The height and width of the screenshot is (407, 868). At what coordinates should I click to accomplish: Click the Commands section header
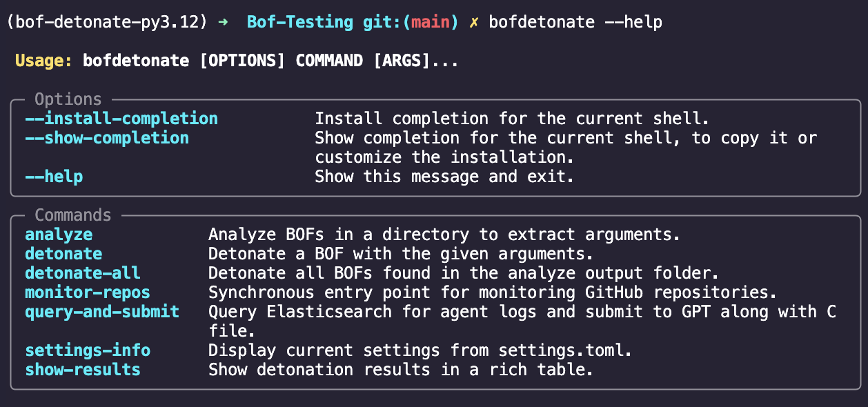coord(72,215)
